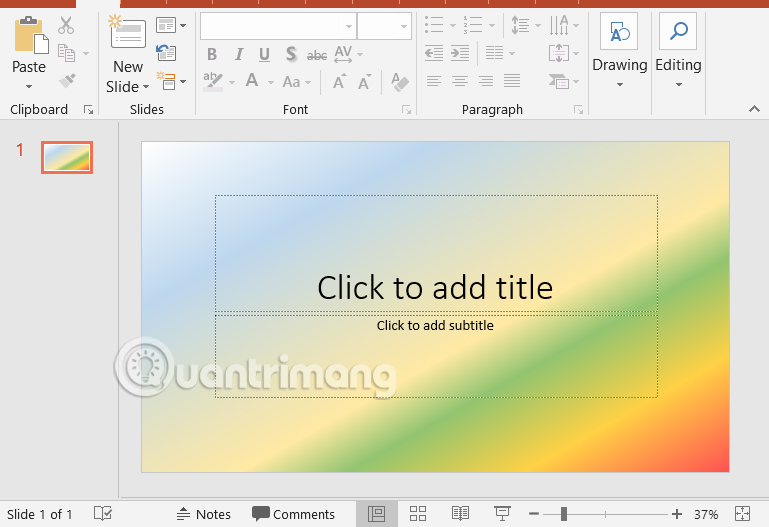
Task: Click the zoom slider handle
Action: (x=564, y=514)
